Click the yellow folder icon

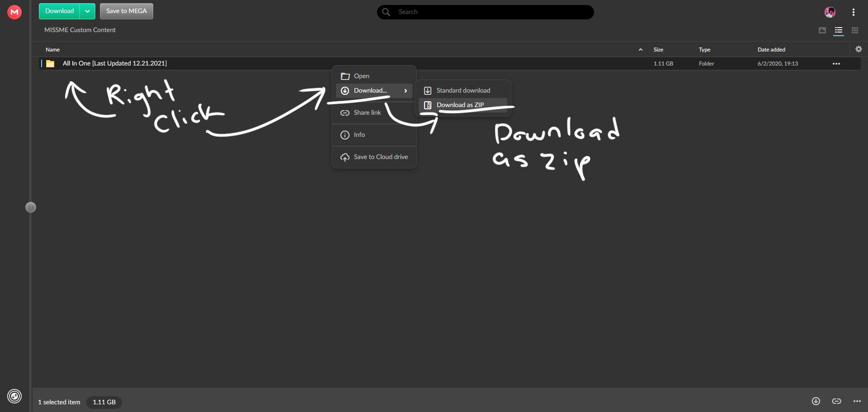(x=50, y=64)
